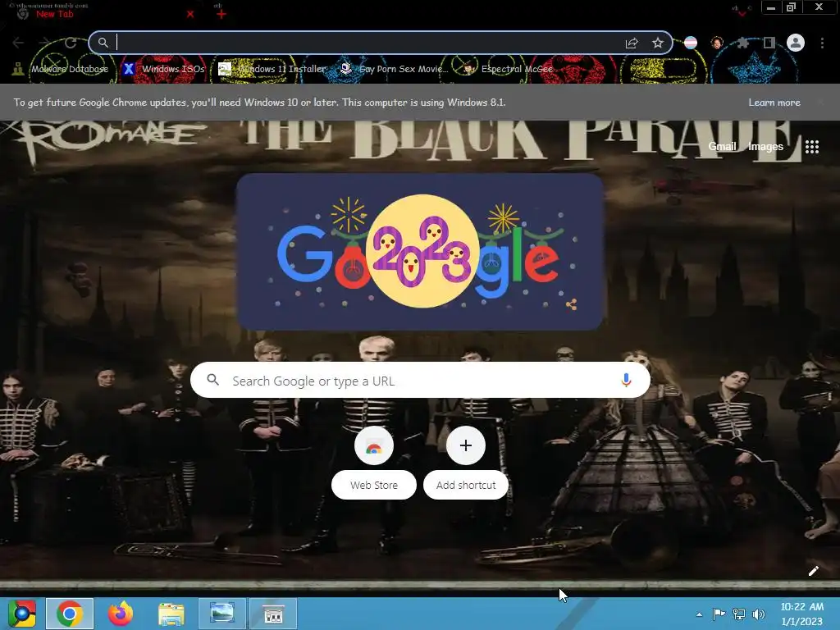Open the Extensions puzzle piece menu

(x=743, y=43)
